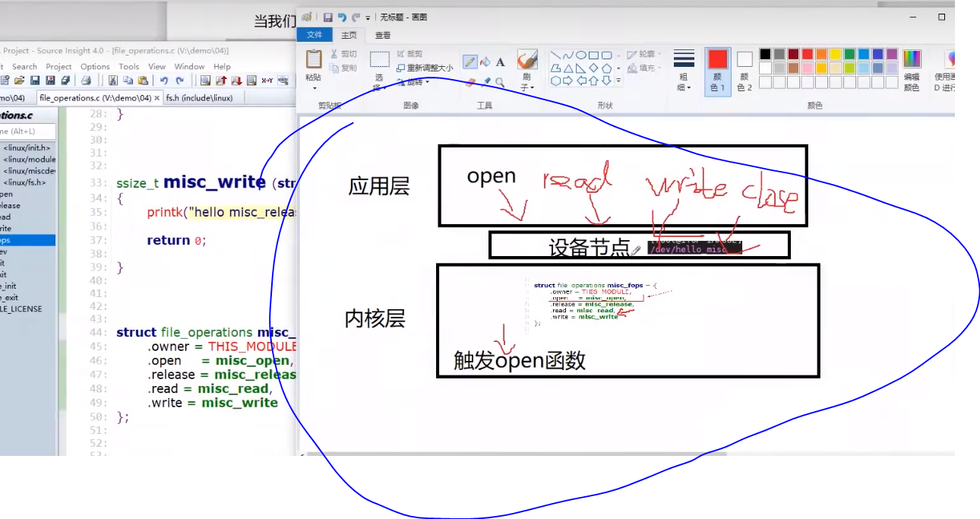The width and height of the screenshot is (980, 519).
Task: Click the Open folder icon in Source Insight
Action: tap(20, 81)
